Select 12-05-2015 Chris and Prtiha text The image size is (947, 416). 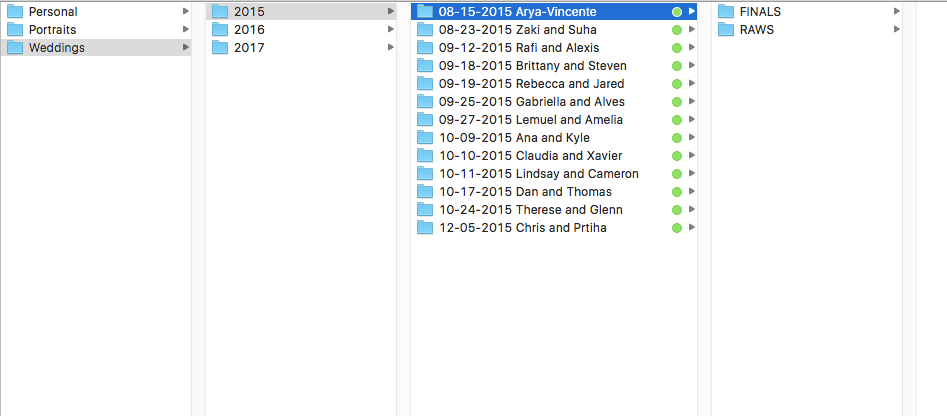click(523, 228)
